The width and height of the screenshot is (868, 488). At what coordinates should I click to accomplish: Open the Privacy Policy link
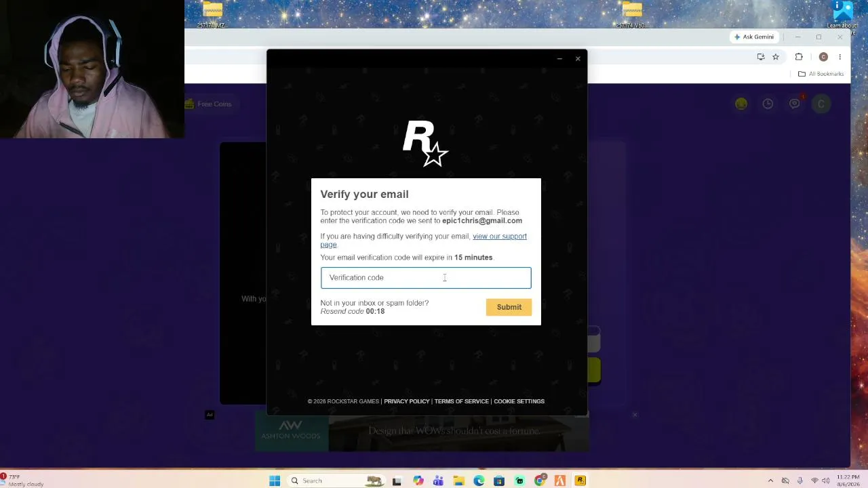[406, 401]
